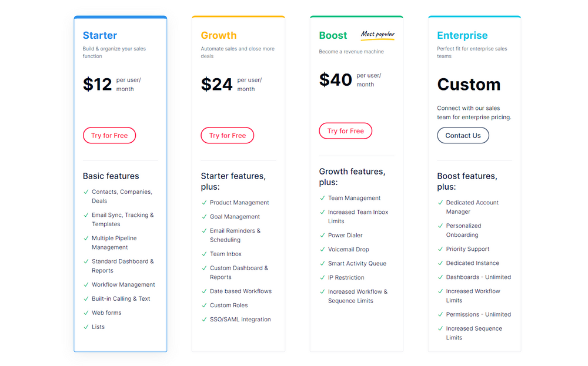Click the checkmark next to Web forms
This screenshot has height=366, width=588.
pyautogui.click(x=85, y=313)
